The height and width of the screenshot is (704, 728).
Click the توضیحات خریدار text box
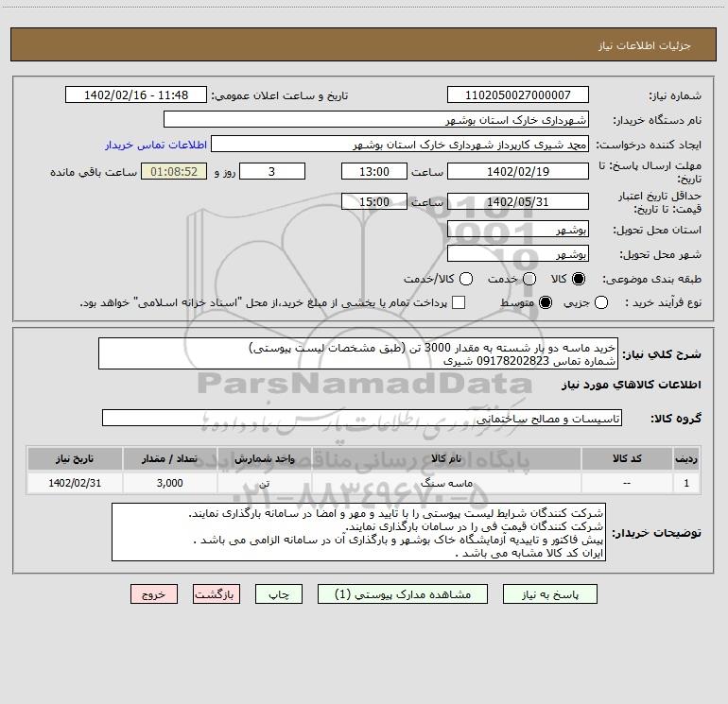tap(359, 532)
